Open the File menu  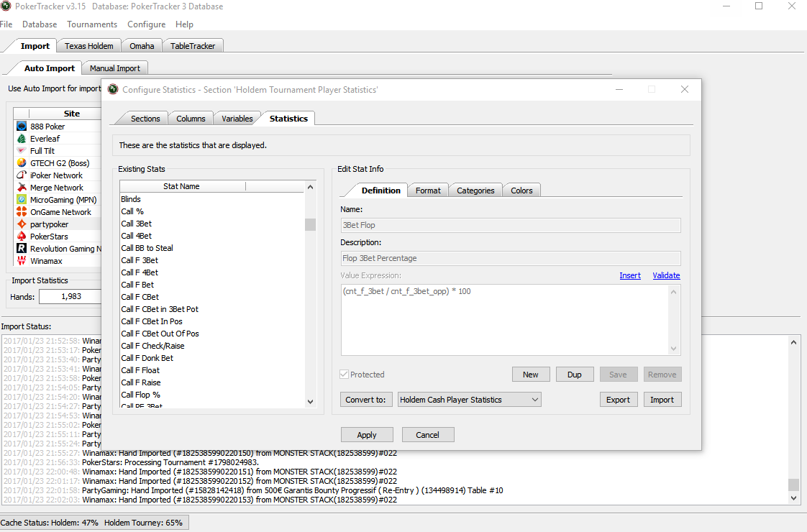tap(6, 24)
